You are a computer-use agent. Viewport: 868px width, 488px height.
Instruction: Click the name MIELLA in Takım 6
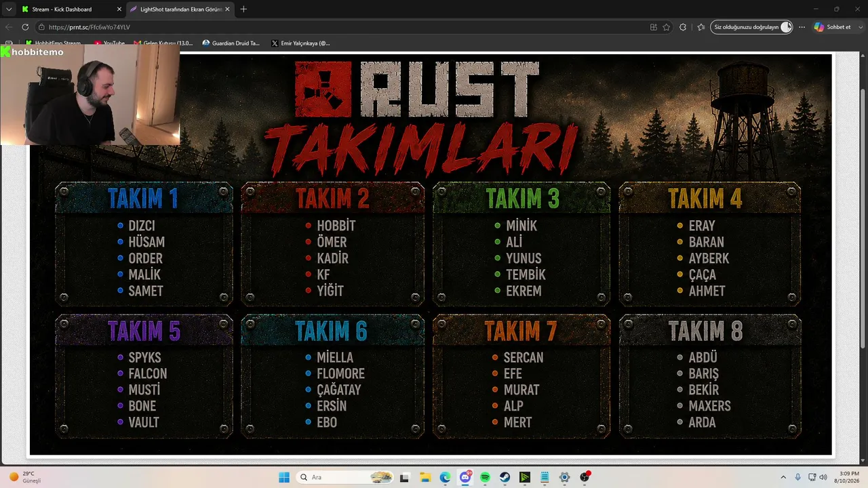click(x=335, y=357)
